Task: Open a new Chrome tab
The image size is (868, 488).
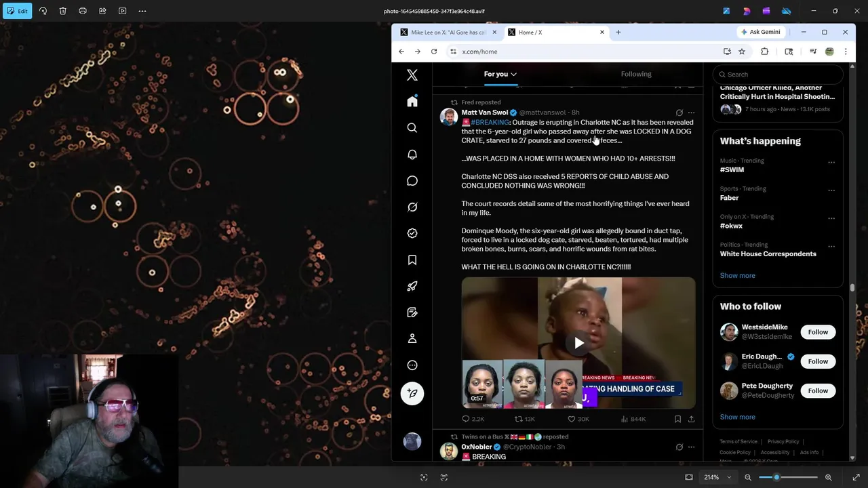Action: tap(618, 33)
